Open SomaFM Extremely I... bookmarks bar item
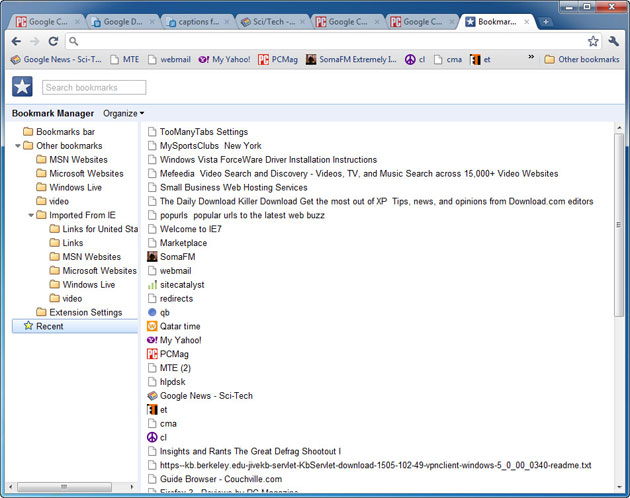This screenshot has width=630, height=498. point(351,59)
